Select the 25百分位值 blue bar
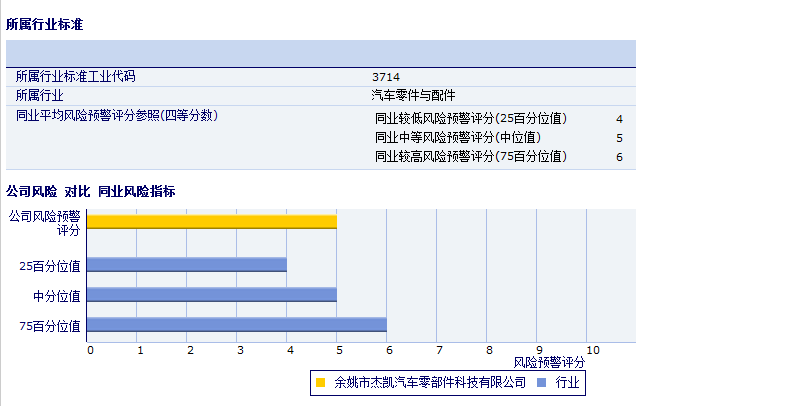788x406 pixels. point(187,265)
